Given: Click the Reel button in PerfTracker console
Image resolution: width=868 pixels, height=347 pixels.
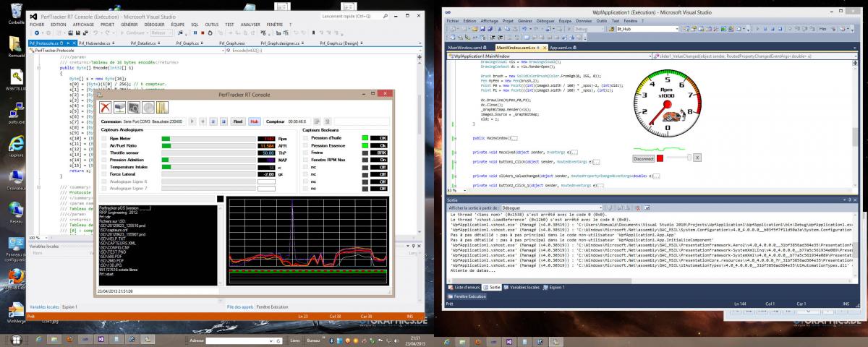Looking at the screenshot, I should 238,121.
